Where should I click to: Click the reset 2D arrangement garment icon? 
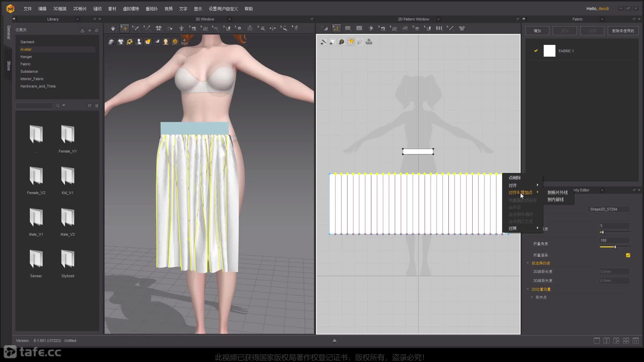[x=159, y=28]
